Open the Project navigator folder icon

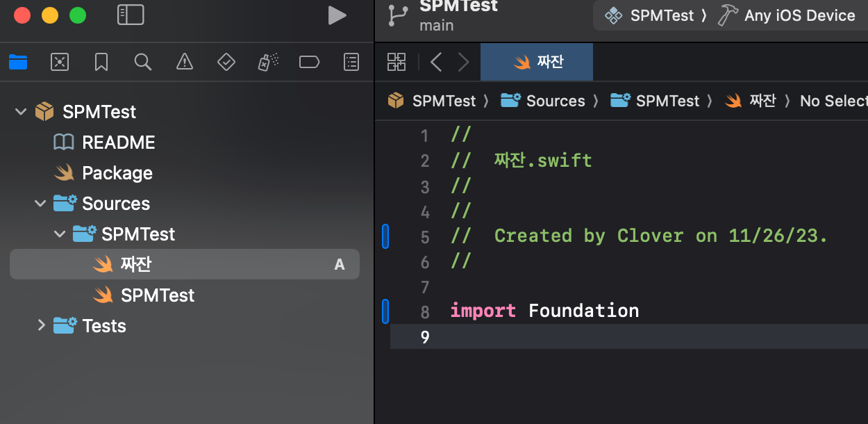click(x=18, y=63)
